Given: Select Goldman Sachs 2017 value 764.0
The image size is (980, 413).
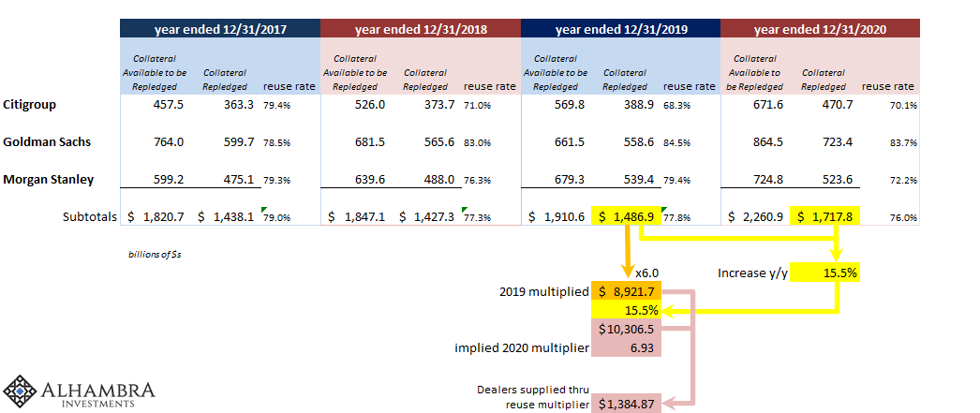Looking at the screenshot, I should 168,142.
